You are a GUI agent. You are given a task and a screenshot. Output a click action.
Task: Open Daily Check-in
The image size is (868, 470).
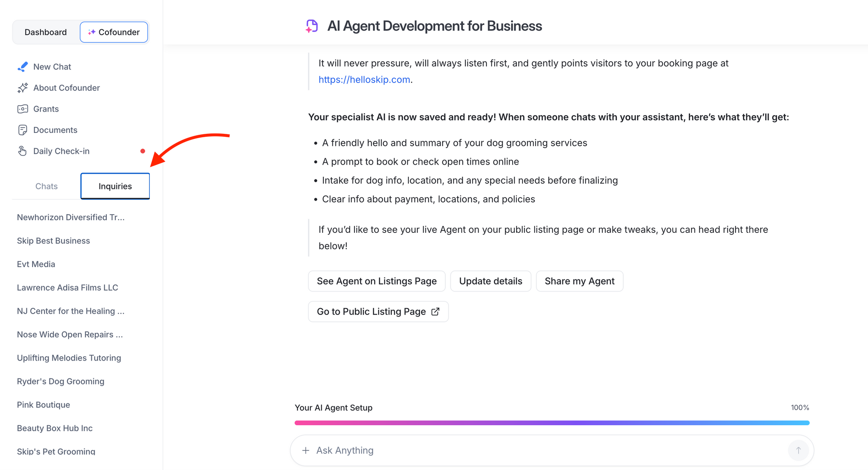click(61, 151)
